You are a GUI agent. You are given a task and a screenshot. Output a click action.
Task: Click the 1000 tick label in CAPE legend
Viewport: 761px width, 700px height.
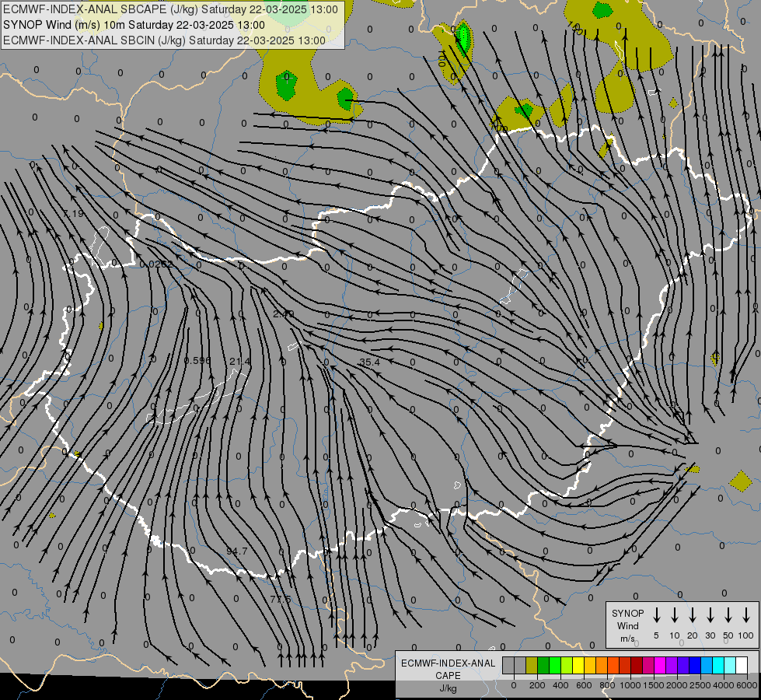630,685
